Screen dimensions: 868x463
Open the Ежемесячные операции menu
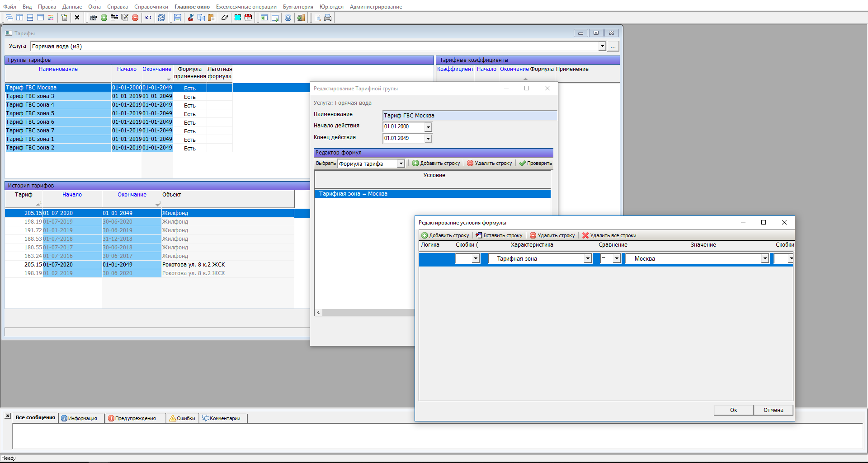(x=246, y=7)
